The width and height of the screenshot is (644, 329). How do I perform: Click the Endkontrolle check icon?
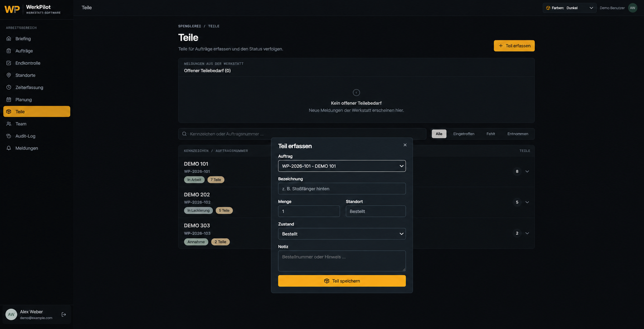tap(9, 63)
